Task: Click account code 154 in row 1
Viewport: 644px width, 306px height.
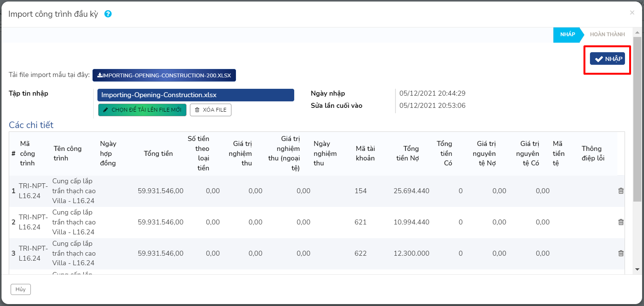Action: pyautogui.click(x=360, y=191)
